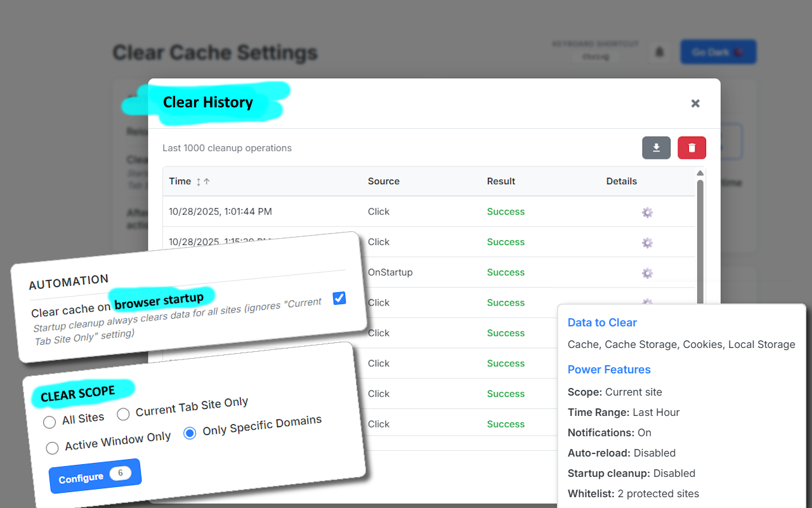Screen dimensions: 812x508
Task: Close the Clear History dialog
Action: tap(695, 104)
